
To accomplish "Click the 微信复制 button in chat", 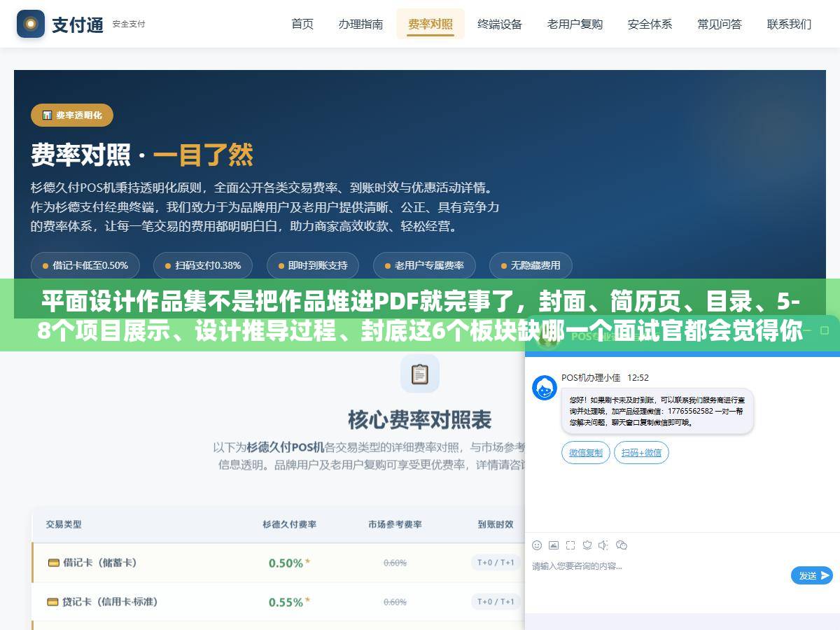I will 586,452.
